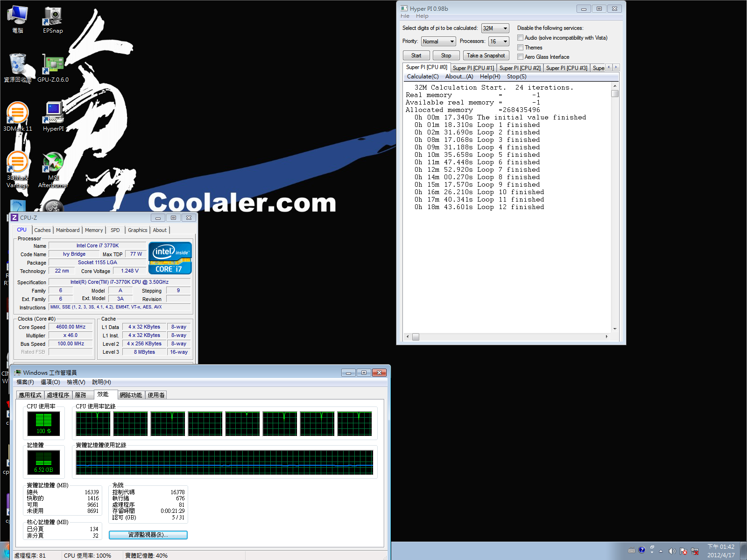This screenshot has width=747, height=560.
Task: Click Super PI vertical scrollbar down arrow
Action: [615, 329]
